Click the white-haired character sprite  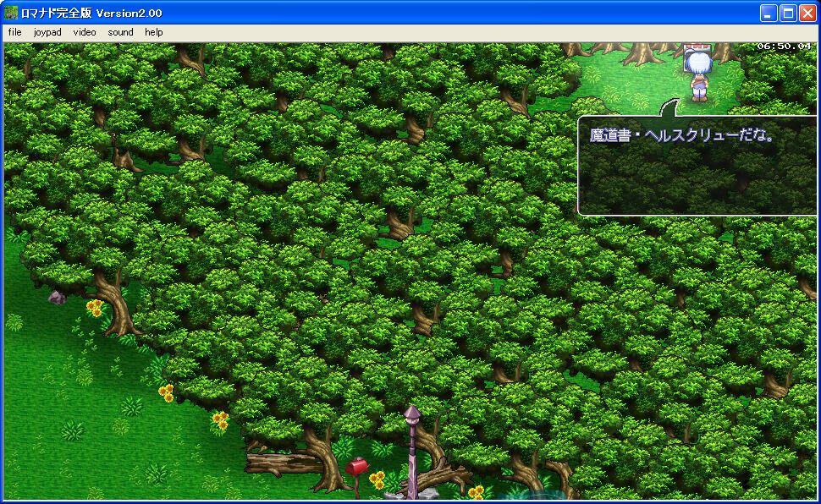(698, 76)
